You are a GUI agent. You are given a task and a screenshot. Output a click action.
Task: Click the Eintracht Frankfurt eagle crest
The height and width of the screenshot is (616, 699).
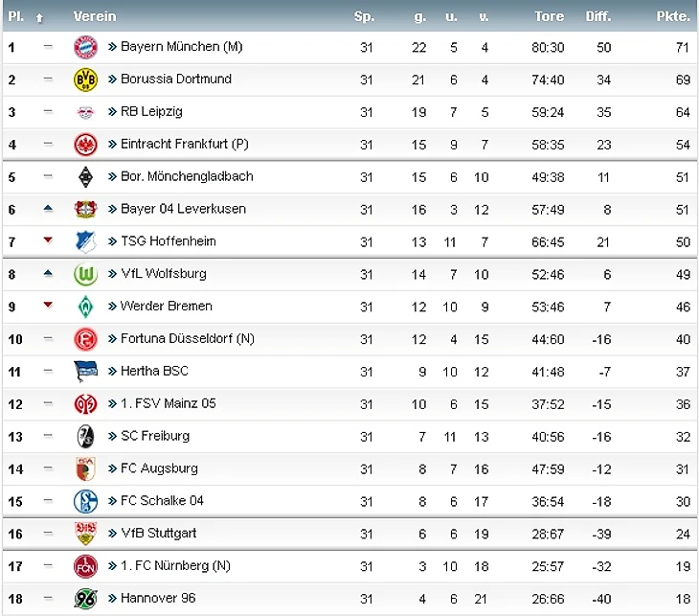click(86, 145)
